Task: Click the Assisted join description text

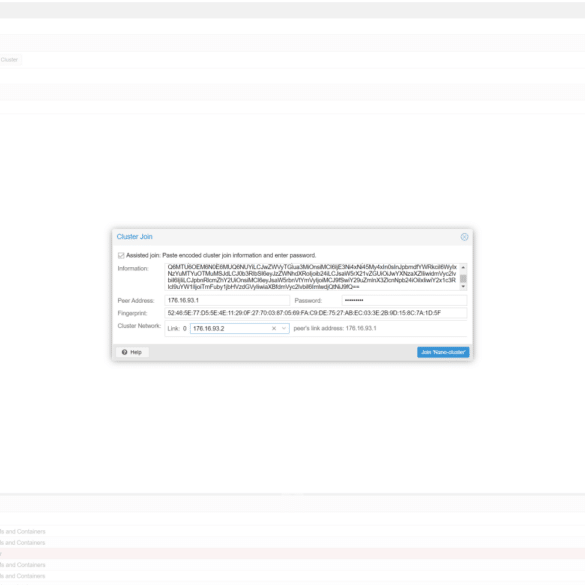Action: 221,256
